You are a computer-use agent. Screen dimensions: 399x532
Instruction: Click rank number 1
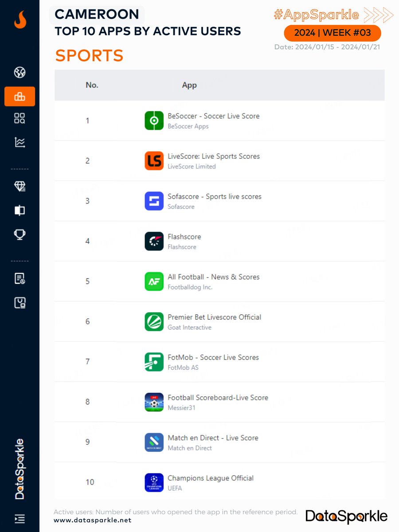(x=88, y=121)
